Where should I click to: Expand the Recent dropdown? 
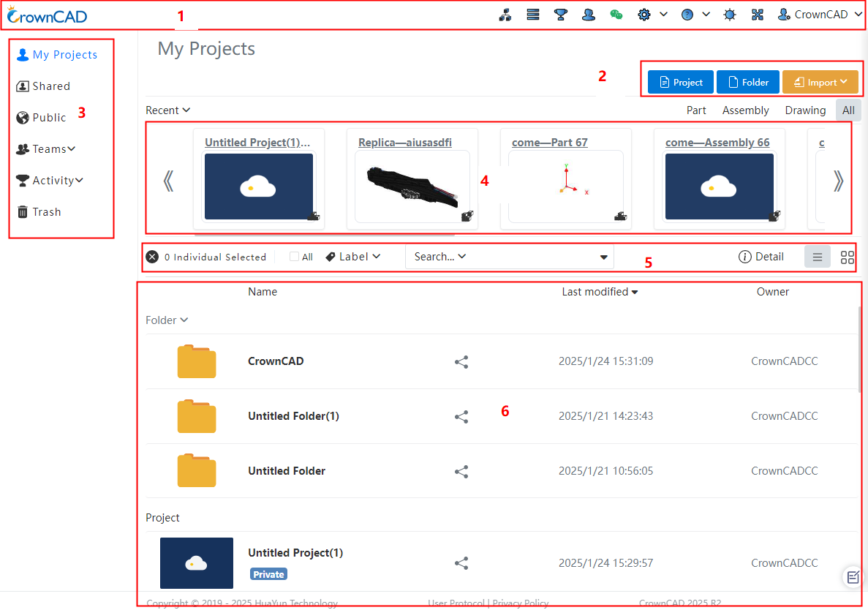coord(167,110)
